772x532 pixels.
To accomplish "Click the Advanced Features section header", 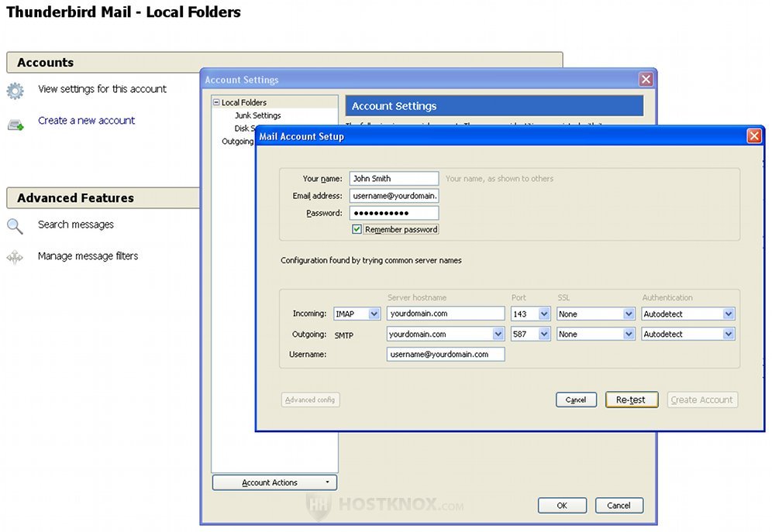I will 103,197.
